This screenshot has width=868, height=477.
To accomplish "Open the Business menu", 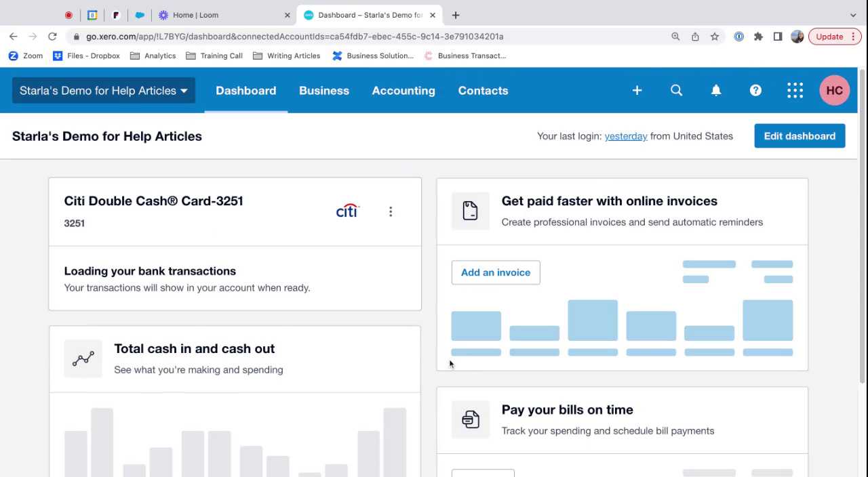I will click(324, 90).
